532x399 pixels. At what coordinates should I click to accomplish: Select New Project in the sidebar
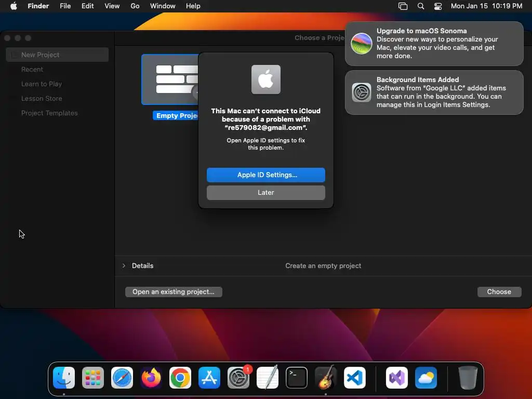pyautogui.click(x=57, y=55)
